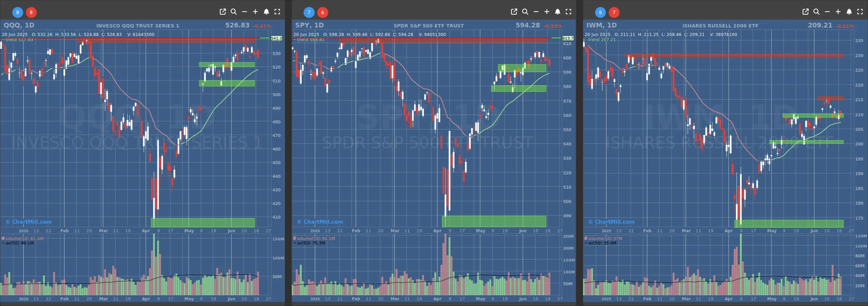Click the IWM last price 209.21
The height and width of the screenshot is (306, 868).
coord(820,25)
